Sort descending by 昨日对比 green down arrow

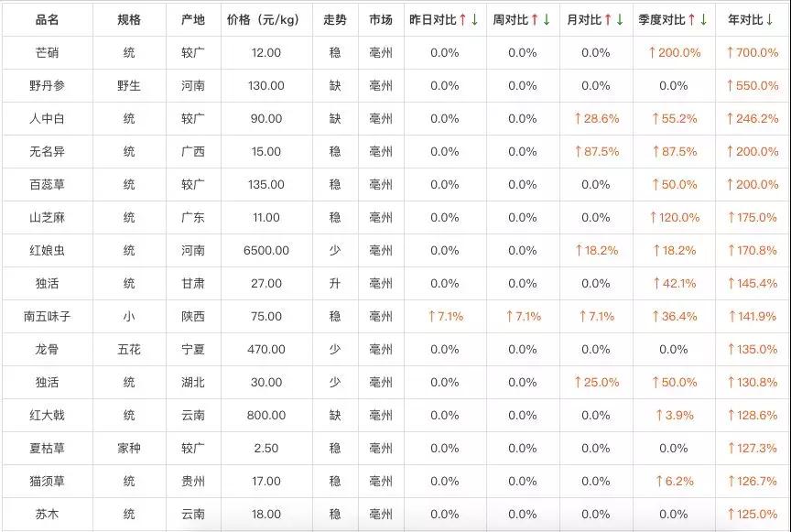coord(475,20)
